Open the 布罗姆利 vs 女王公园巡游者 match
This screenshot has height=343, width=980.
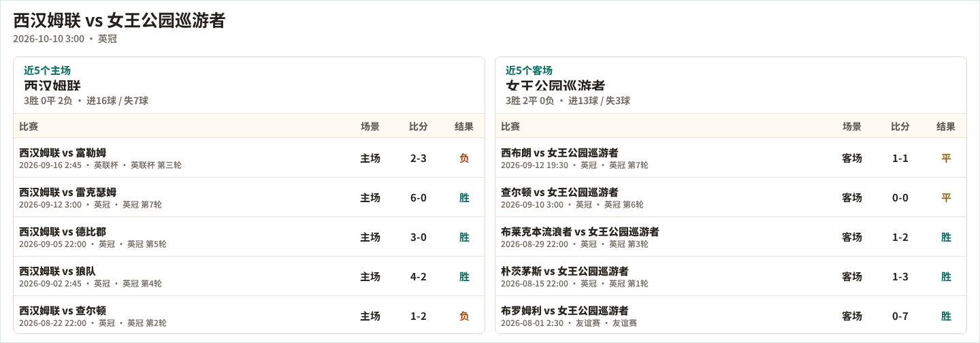point(731,315)
